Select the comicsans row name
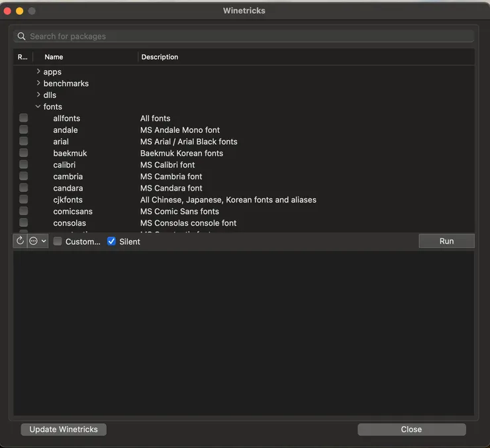Image resolution: width=490 pixels, height=448 pixels. (73, 211)
